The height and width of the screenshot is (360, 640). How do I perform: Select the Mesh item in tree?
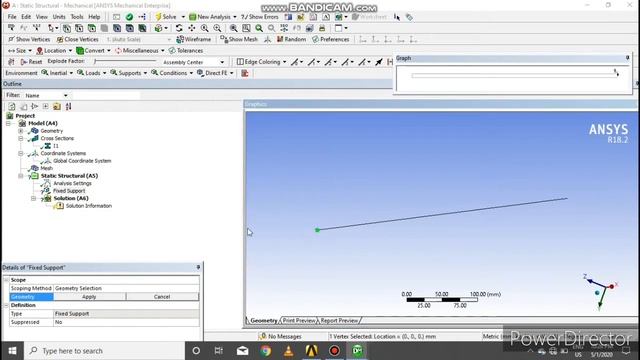point(46,168)
